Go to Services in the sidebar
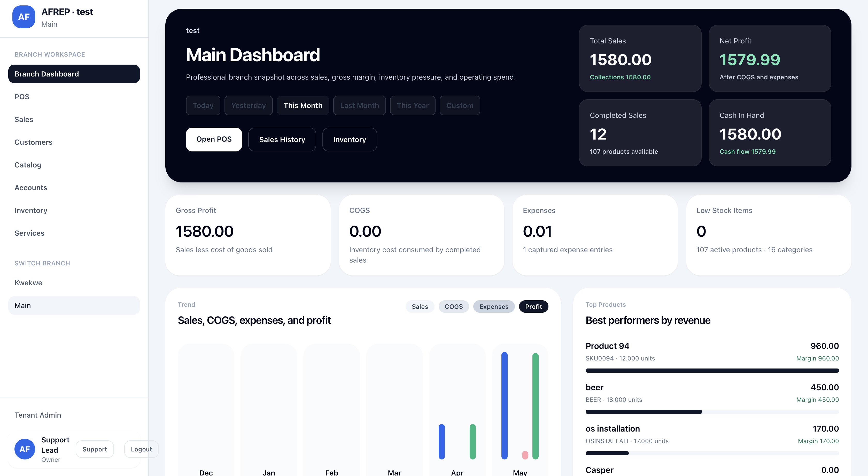 pos(74,233)
